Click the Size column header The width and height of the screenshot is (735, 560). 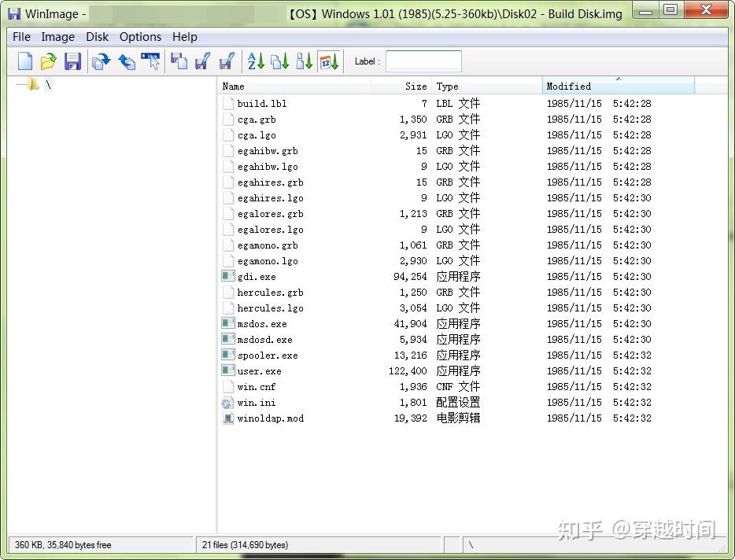tap(415, 86)
